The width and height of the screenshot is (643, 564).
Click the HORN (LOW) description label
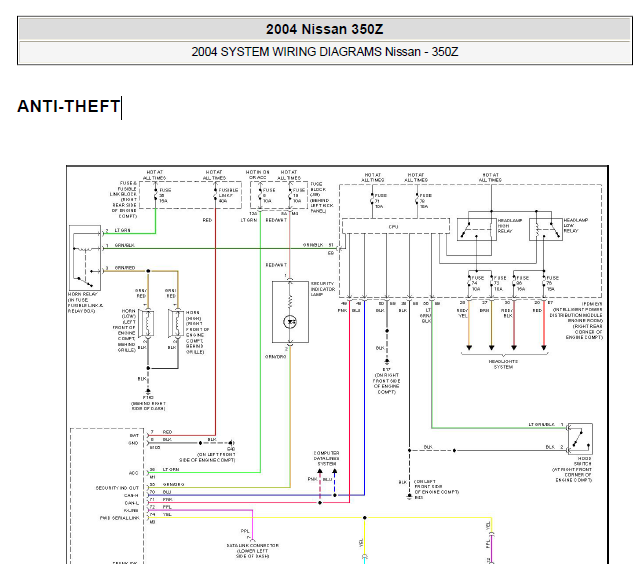[124, 331]
